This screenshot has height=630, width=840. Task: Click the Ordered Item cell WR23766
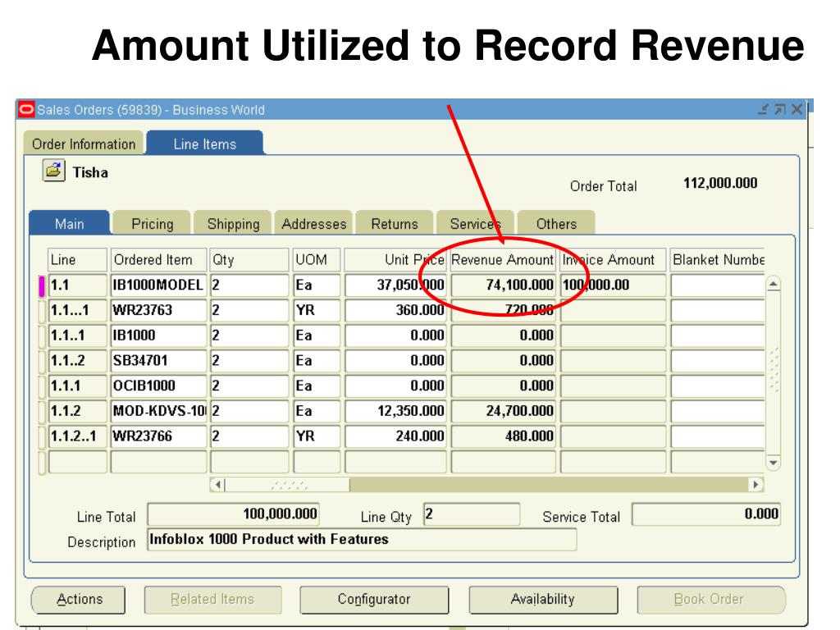pyautogui.click(x=158, y=436)
